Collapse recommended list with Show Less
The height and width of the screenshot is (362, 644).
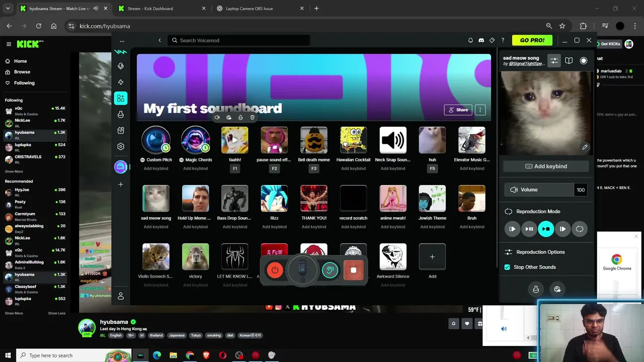point(57,313)
